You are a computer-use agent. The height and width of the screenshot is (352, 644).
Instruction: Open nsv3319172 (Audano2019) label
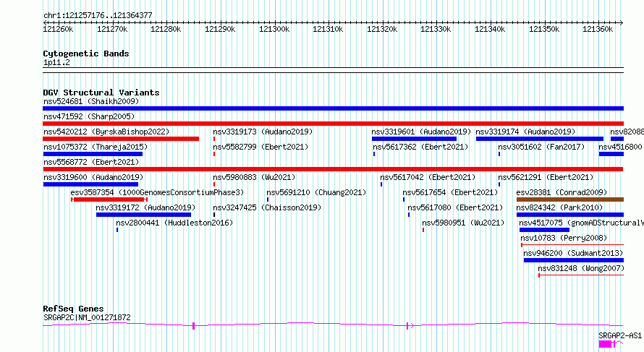tap(145, 207)
